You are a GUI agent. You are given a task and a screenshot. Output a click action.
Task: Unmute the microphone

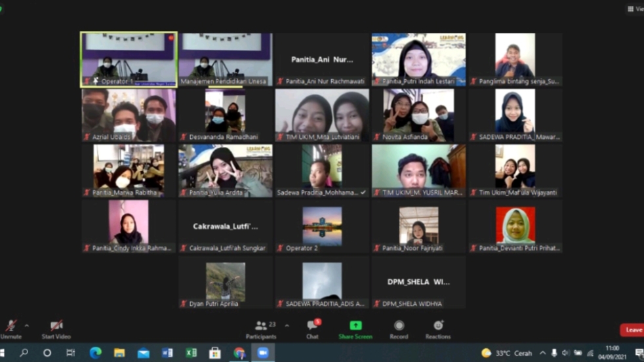[x=11, y=326]
